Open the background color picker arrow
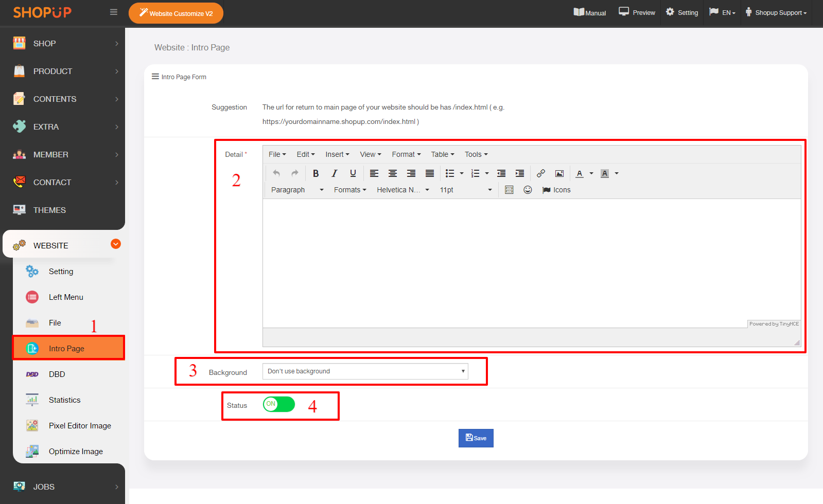This screenshot has height=504, width=823. (617, 173)
